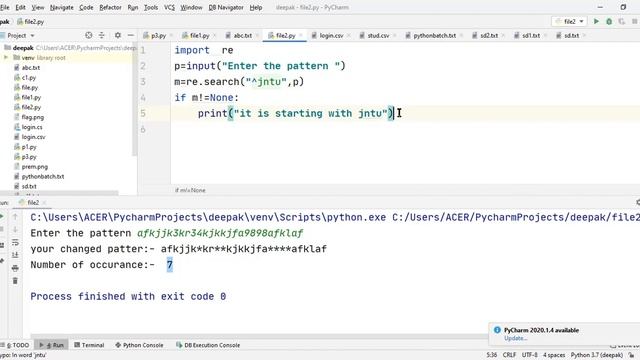Toggle soft-wrap in the Run console
The image size is (640, 360).
pyautogui.click(x=15, y=242)
